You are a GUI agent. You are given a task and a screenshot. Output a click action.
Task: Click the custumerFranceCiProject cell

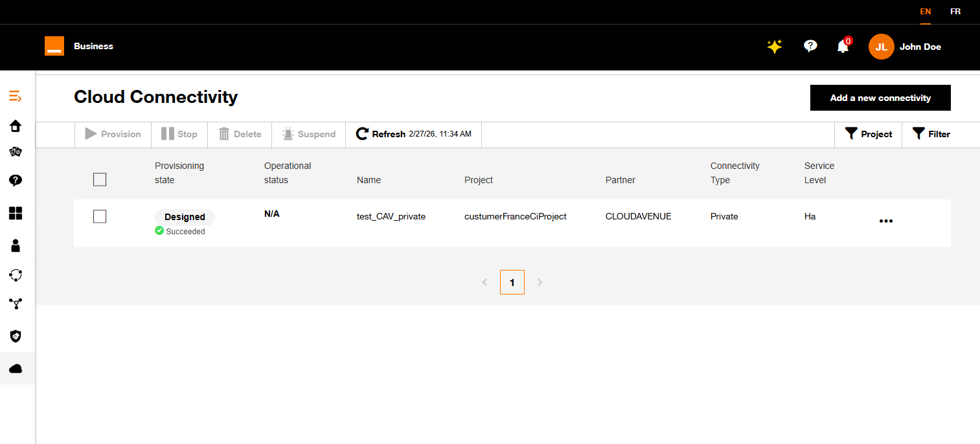click(x=516, y=216)
